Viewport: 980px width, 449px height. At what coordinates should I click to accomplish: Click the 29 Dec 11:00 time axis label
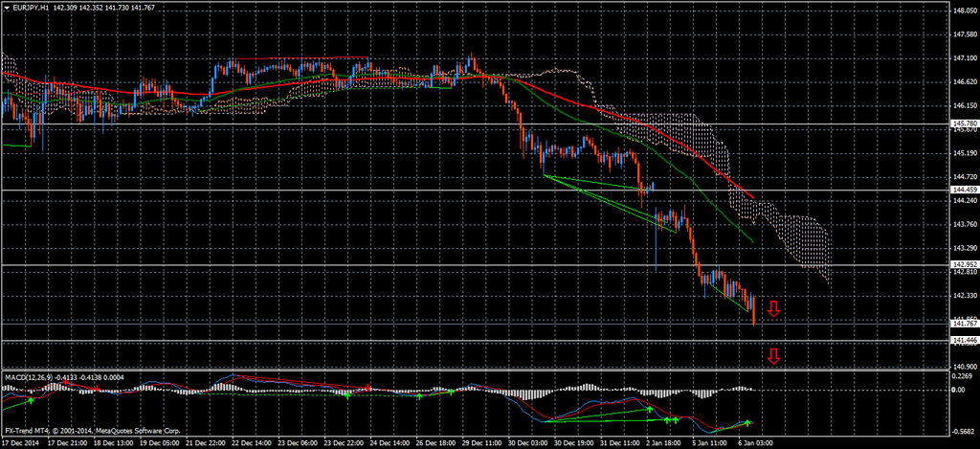(480, 443)
